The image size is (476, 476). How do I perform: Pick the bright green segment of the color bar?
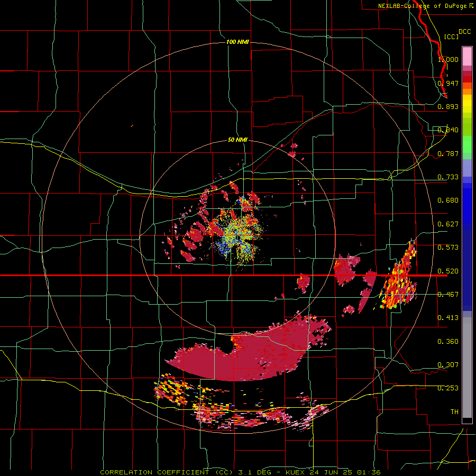click(467, 144)
